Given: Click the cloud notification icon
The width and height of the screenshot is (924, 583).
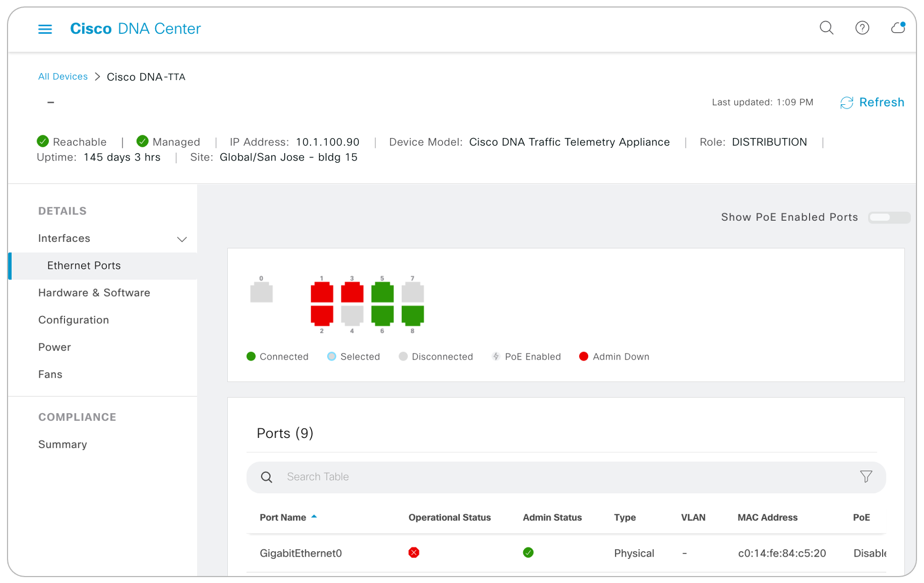Looking at the screenshot, I should [898, 28].
